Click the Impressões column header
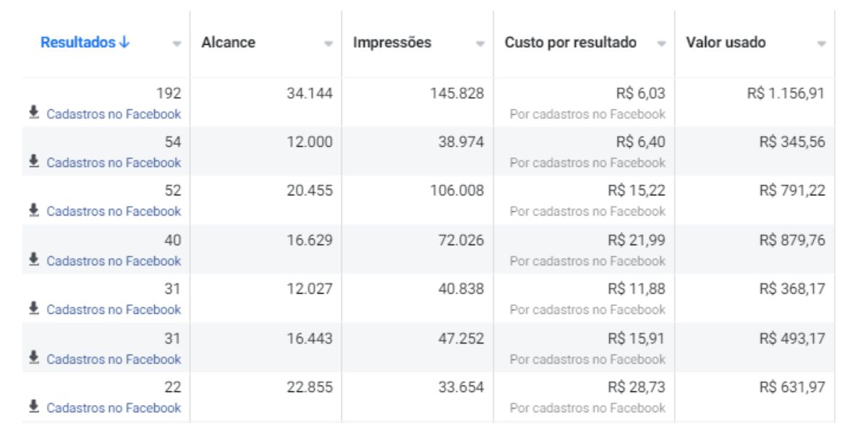Viewport: 868px width, 434px height. 392,43
